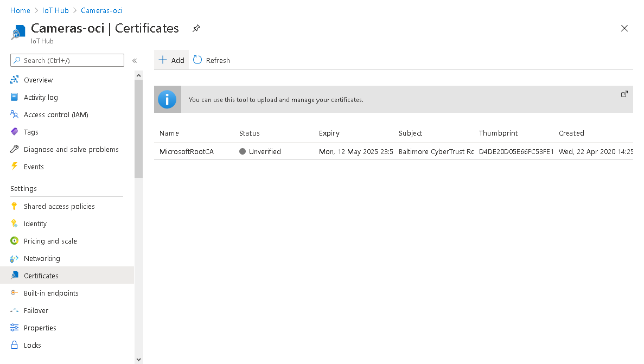
Task: Click the sidebar scrollbar up arrow
Action: click(138, 75)
